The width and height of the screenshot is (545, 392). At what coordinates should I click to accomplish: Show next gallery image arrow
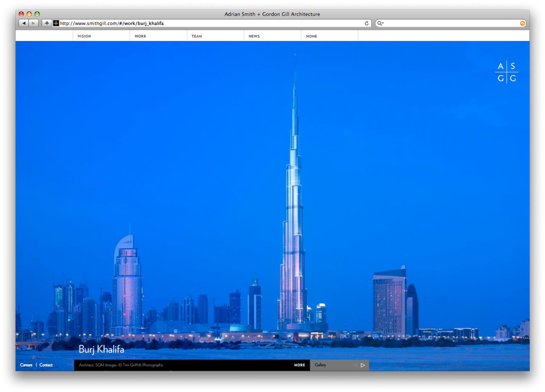[363, 365]
